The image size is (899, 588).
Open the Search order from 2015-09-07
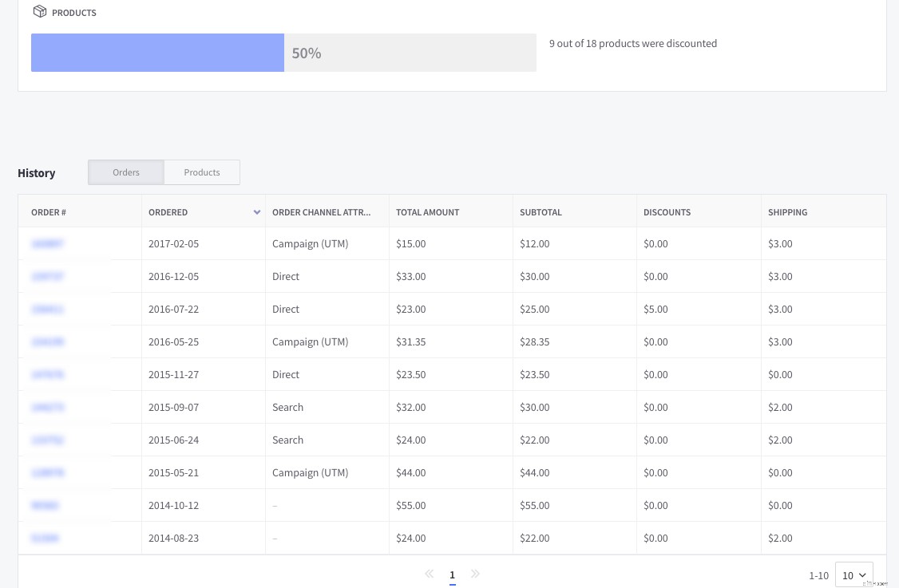(x=48, y=407)
